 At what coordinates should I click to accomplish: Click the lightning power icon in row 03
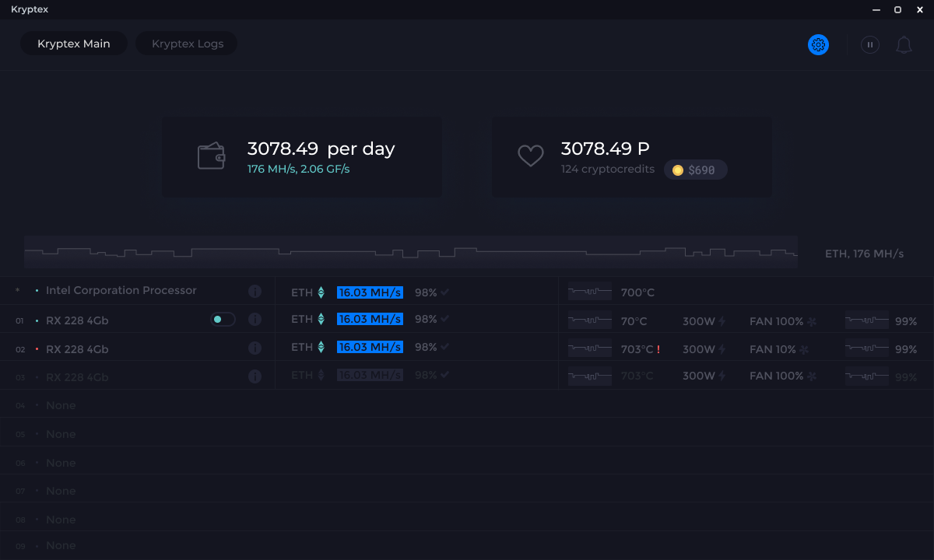[x=722, y=376]
